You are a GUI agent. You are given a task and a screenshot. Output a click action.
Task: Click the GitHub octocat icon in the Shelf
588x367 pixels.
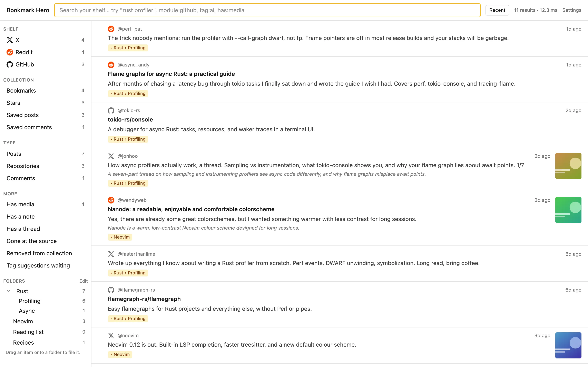(x=10, y=64)
